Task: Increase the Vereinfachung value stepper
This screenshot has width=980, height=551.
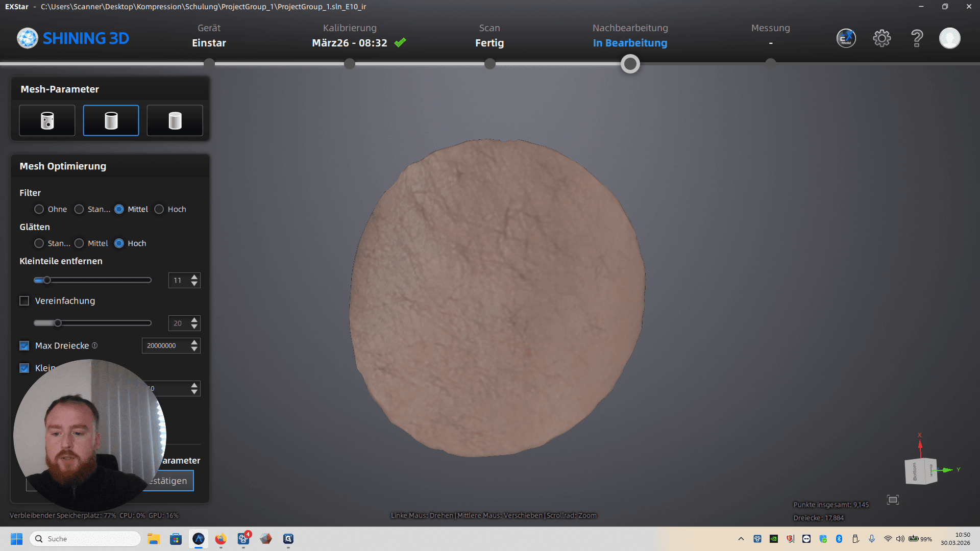Action: coord(194,320)
